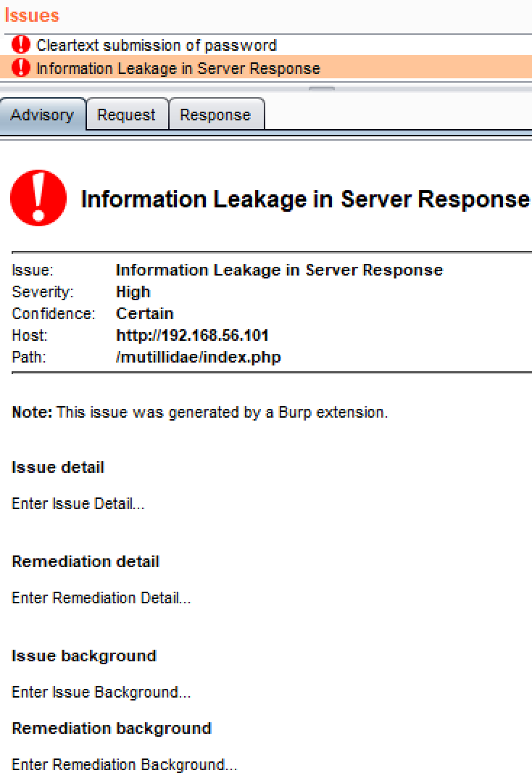This screenshot has height=773, width=532.
Task: Open the Response tab
Action: coord(215,115)
